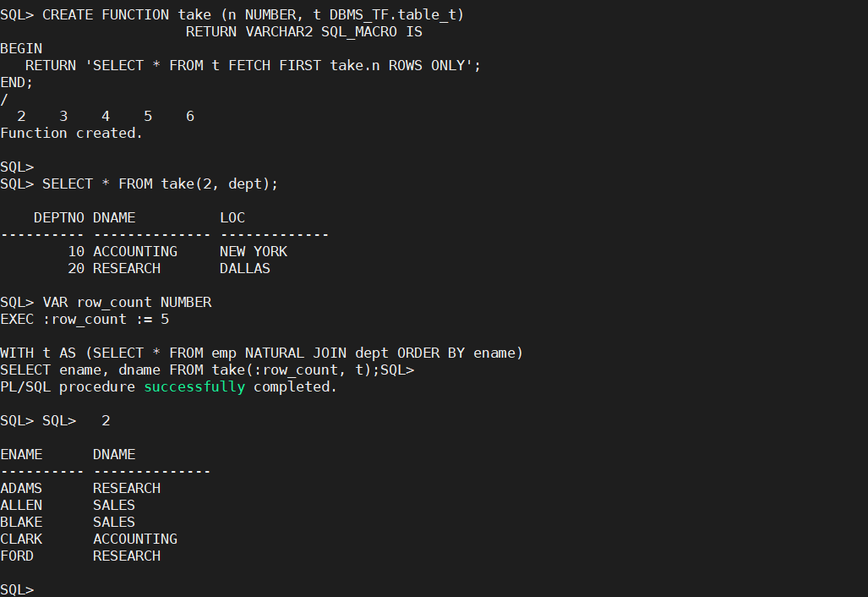Screen dimensions: 868x597
Task: Click 'EXEC :row_count := 5' line
Action: point(85,320)
